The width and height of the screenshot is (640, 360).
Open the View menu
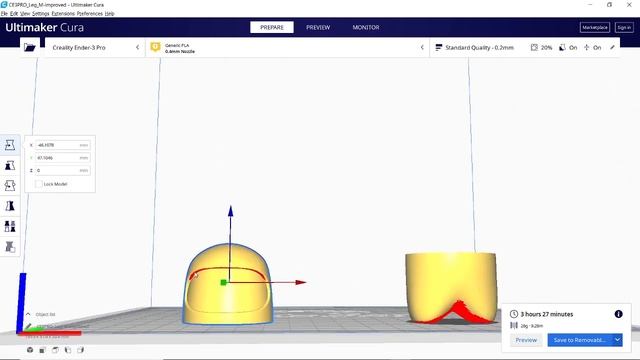(x=25, y=13)
